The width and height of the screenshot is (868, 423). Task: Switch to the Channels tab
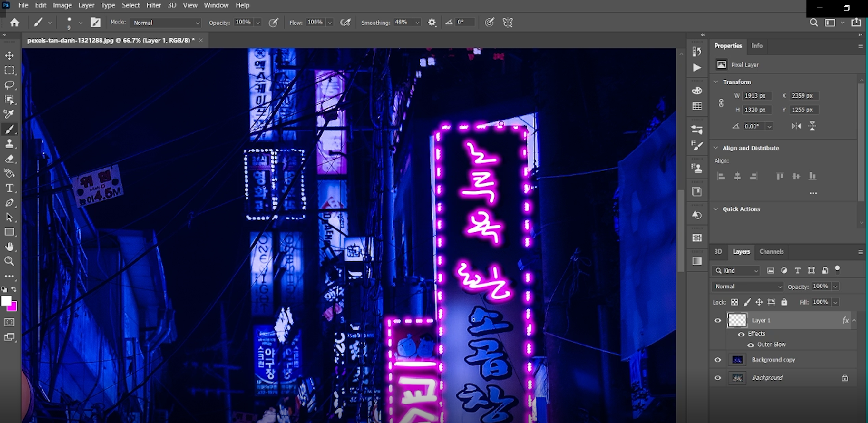[771, 252]
